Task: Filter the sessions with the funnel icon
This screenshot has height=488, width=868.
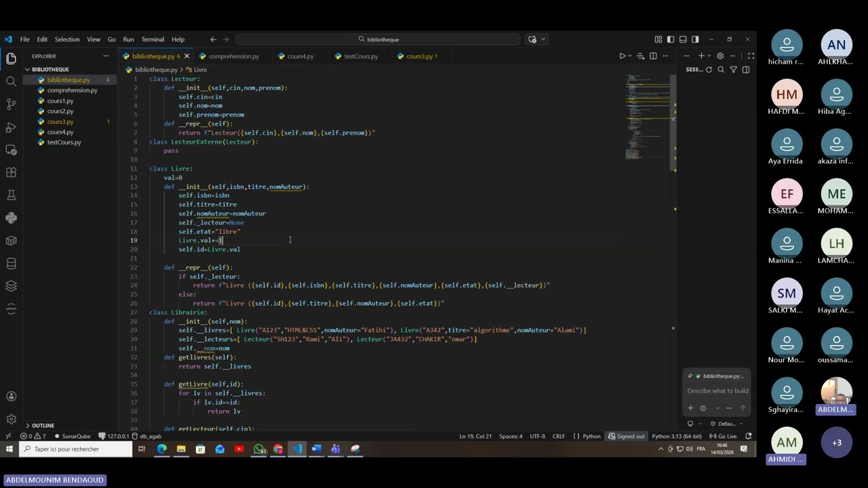Action: tap(733, 70)
